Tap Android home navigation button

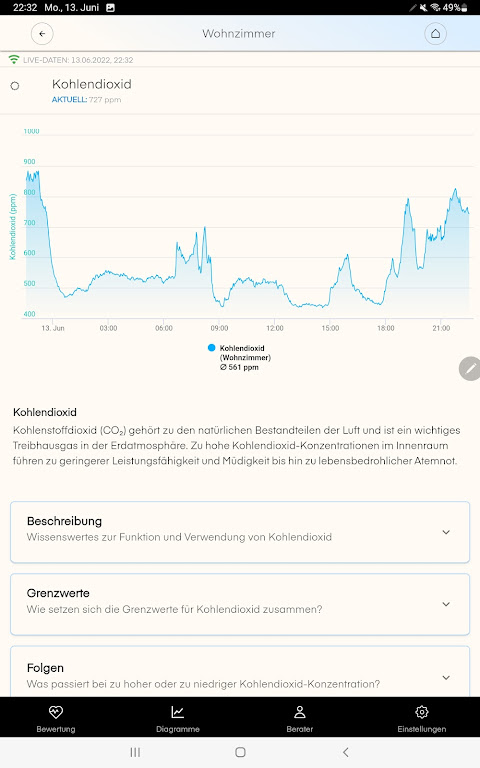(x=240, y=752)
